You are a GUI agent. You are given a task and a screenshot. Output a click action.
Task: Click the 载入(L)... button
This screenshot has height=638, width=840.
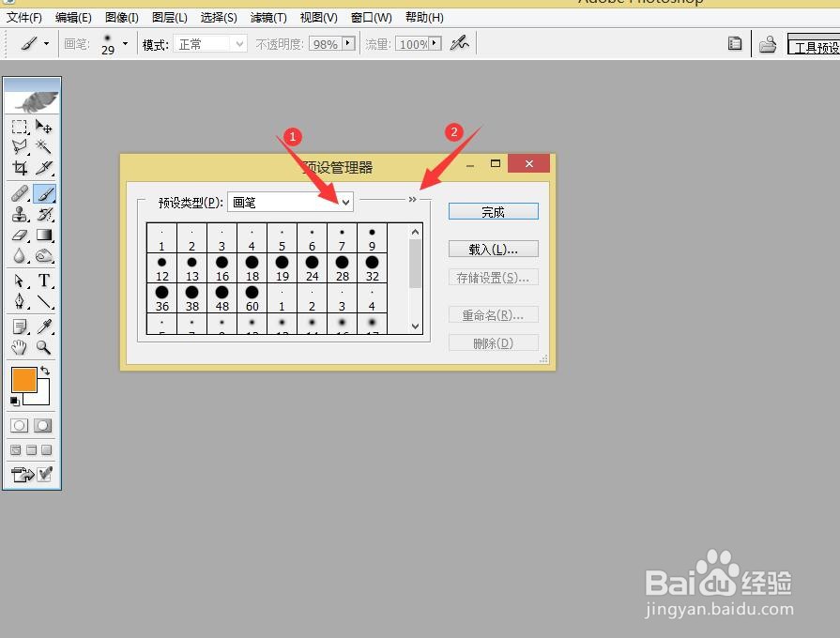[494, 249]
